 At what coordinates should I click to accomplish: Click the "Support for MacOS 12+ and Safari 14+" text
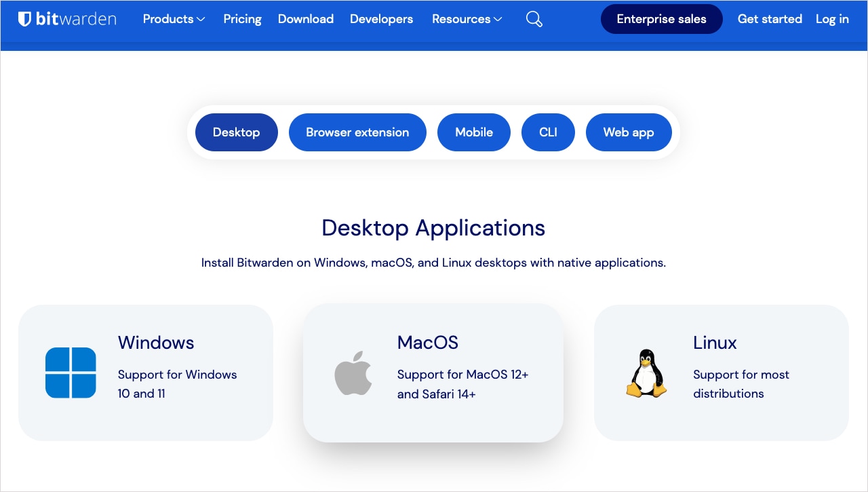click(463, 384)
